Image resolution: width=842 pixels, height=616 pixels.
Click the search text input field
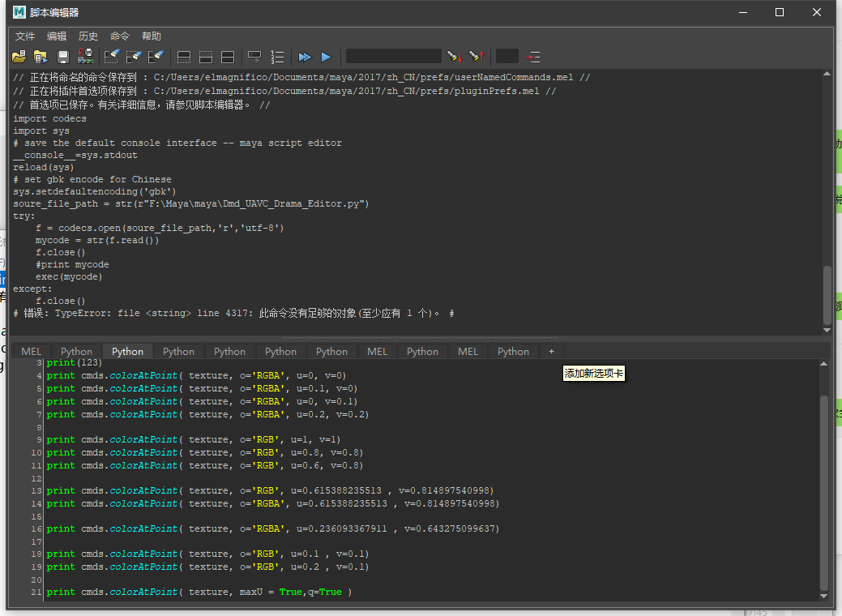point(393,57)
